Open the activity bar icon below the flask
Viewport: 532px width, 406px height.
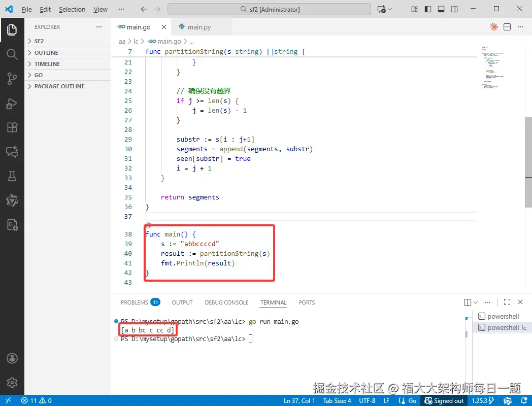point(12,200)
